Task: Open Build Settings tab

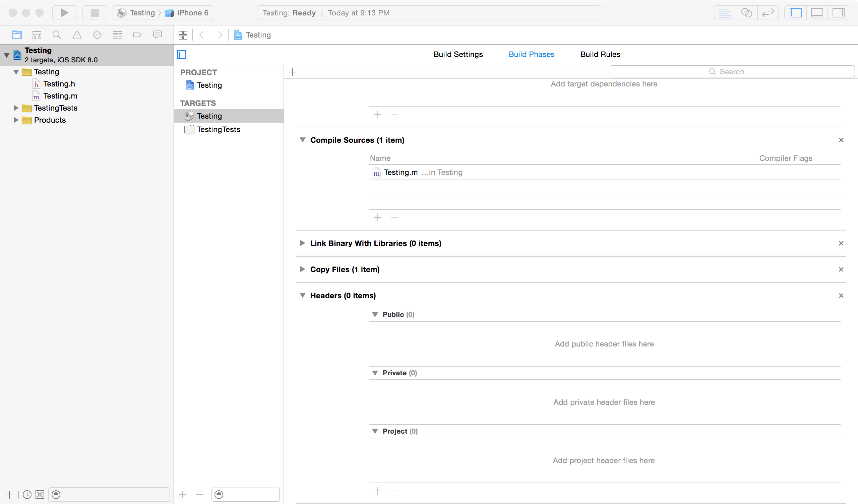Action: tap(458, 55)
